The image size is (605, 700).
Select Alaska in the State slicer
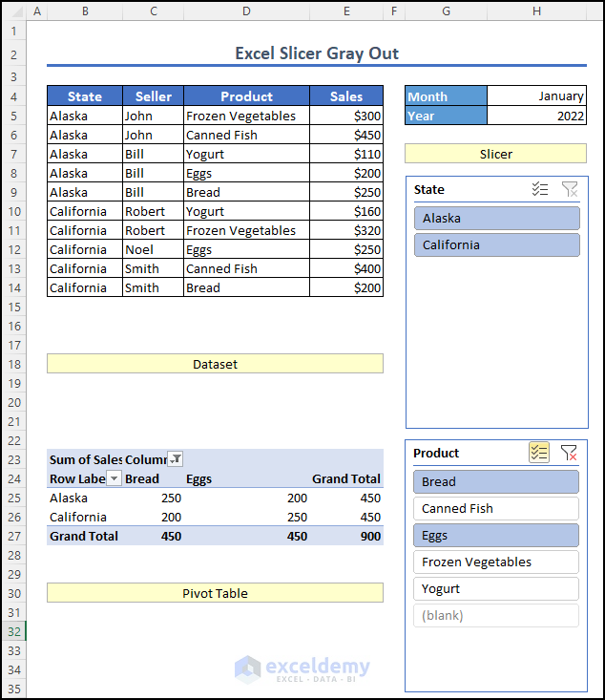[x=497, y=219]
